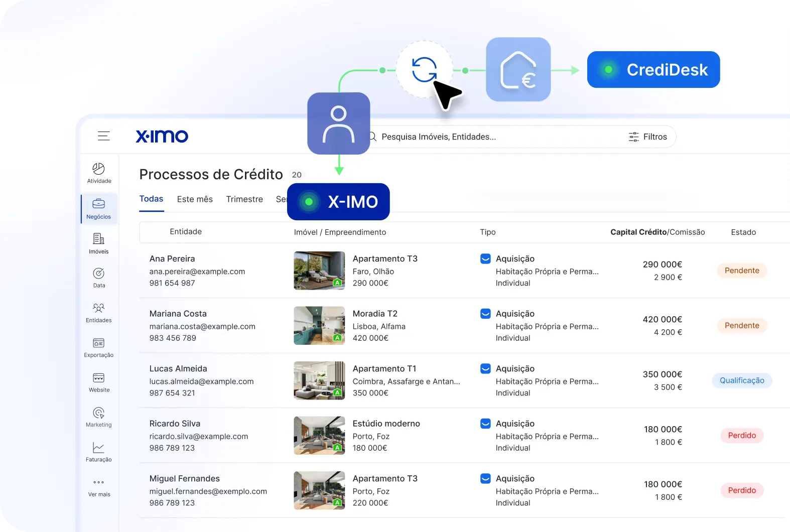Viewport: 790px width, 532px height.
Task: Click the name Mariana Costa
Action: click(178, 314)
